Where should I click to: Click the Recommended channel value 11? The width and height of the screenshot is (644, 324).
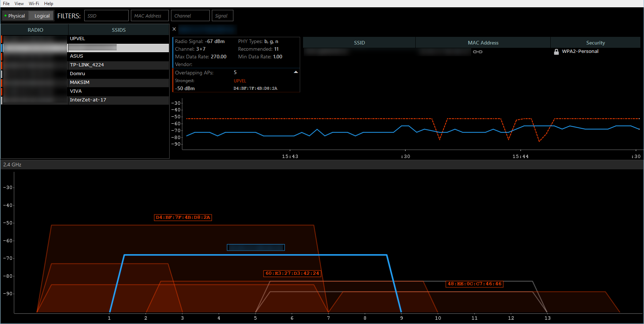[x=276, y=49]
